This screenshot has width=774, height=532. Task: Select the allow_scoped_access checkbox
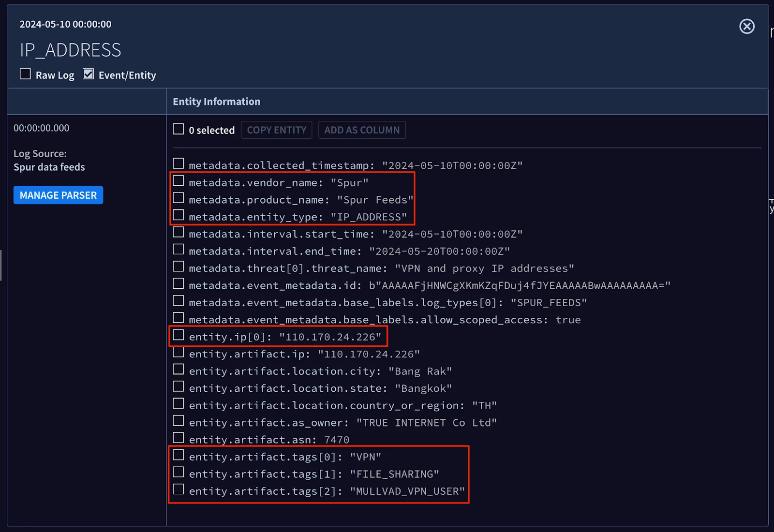[x=179, y=318]
